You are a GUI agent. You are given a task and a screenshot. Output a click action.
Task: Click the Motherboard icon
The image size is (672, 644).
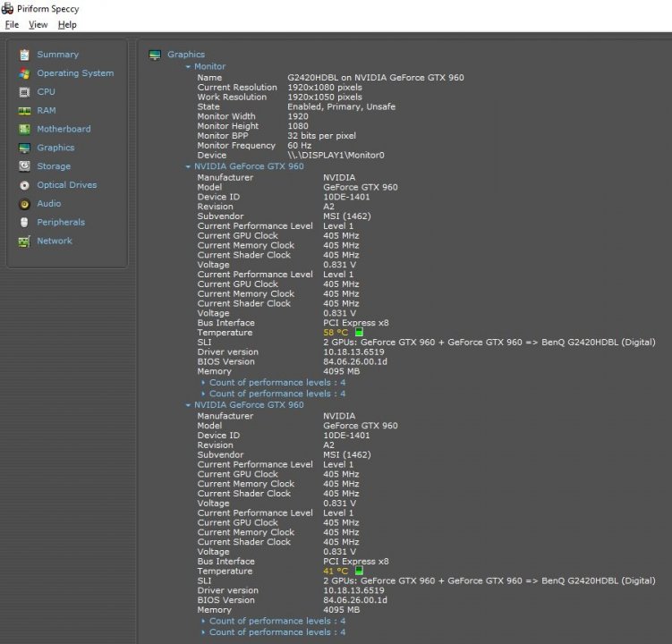pos(24,129)
